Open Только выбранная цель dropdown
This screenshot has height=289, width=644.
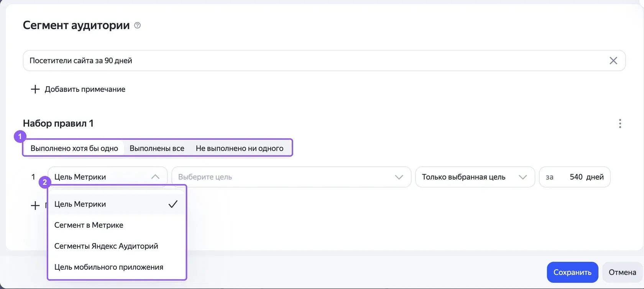click(x=475, y=177)
